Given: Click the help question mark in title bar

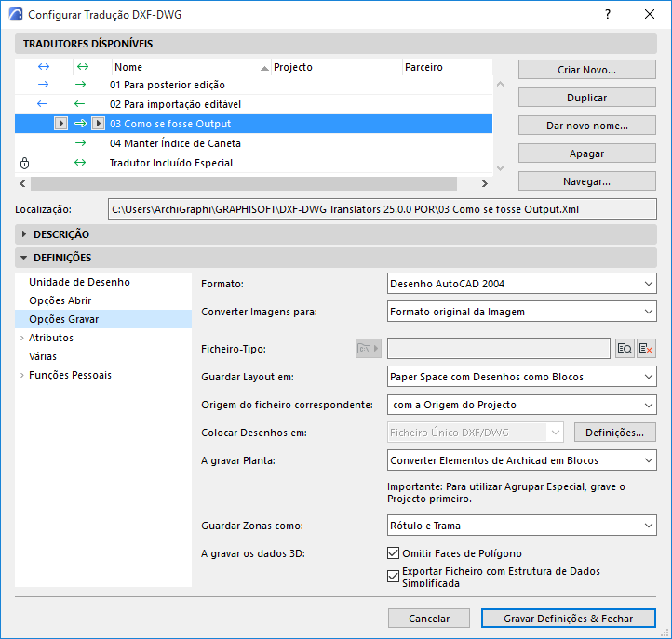Looking at the screenshot, I should (607, 14).
